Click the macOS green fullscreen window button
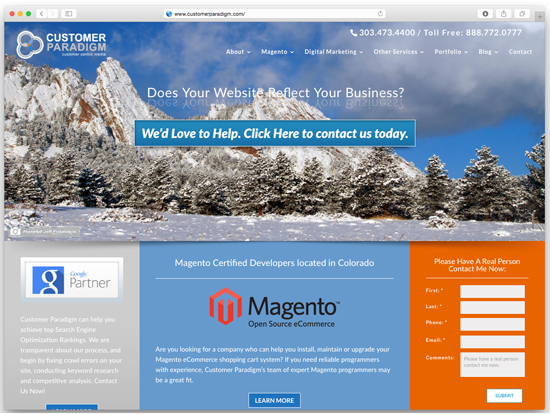This screenshot has height=414, width=550. click(28, 14)
